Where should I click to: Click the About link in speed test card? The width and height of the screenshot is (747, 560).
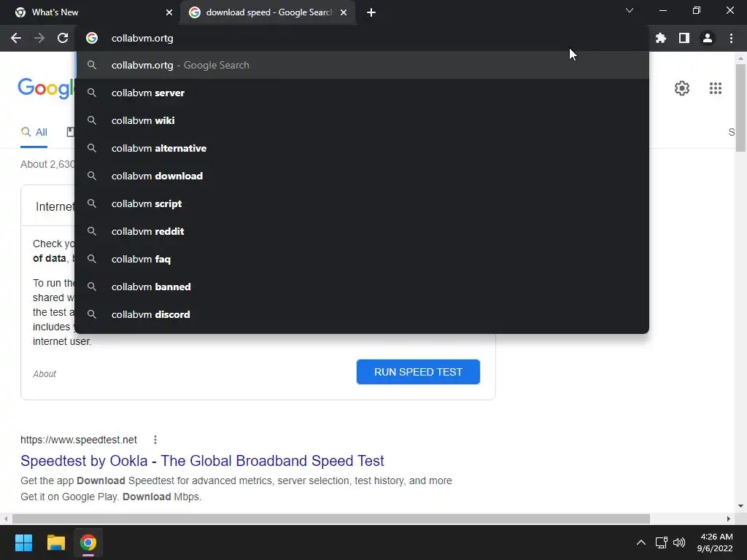click(44, 374)
